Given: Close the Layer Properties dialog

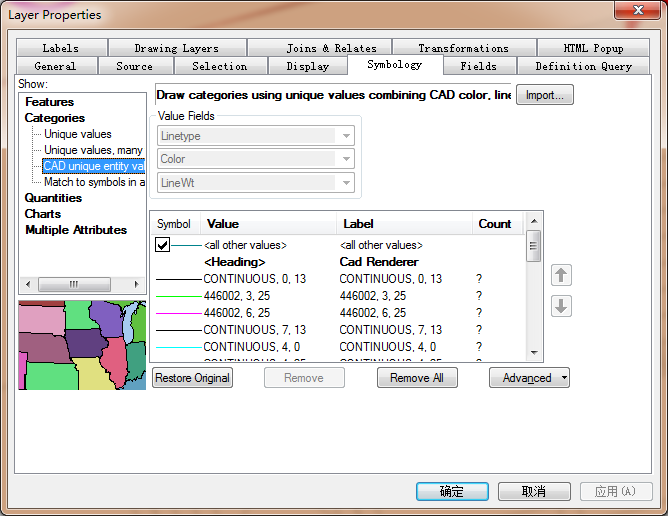Looking at the screenshot, I should [637, 10].
